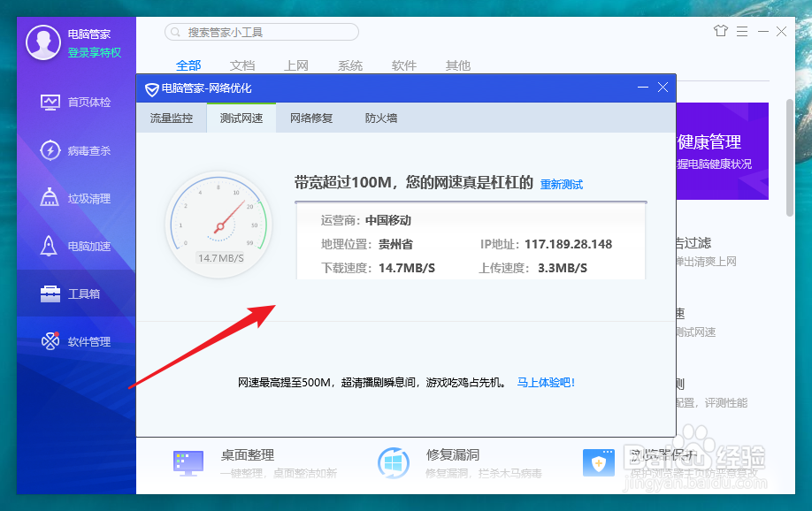The image size is (812, 511).
Task: Open the 防火墙 tab
Action: point(381,118)
